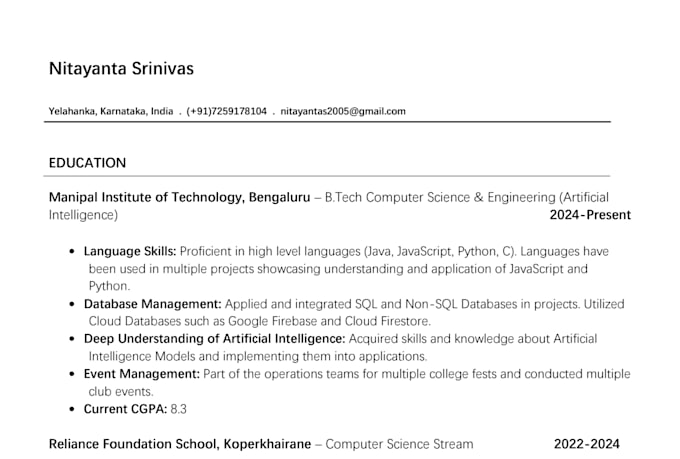Screen dimensions: 680x459
Task: Click the Current CGPA label
Action: [125, 409]
